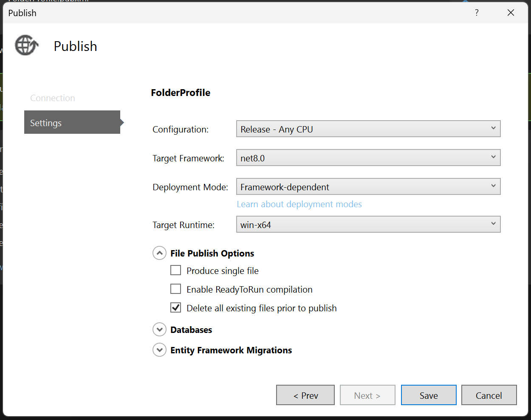Enable ReadyToRun compilation checkbox
Image resolution: width=531 pixels, height=420 pixels.
175,289
